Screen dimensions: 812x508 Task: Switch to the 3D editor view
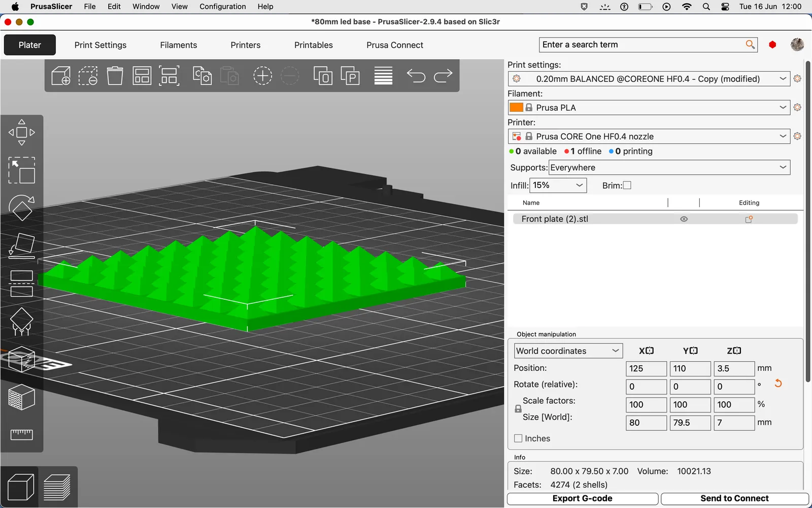click(20, 487)
